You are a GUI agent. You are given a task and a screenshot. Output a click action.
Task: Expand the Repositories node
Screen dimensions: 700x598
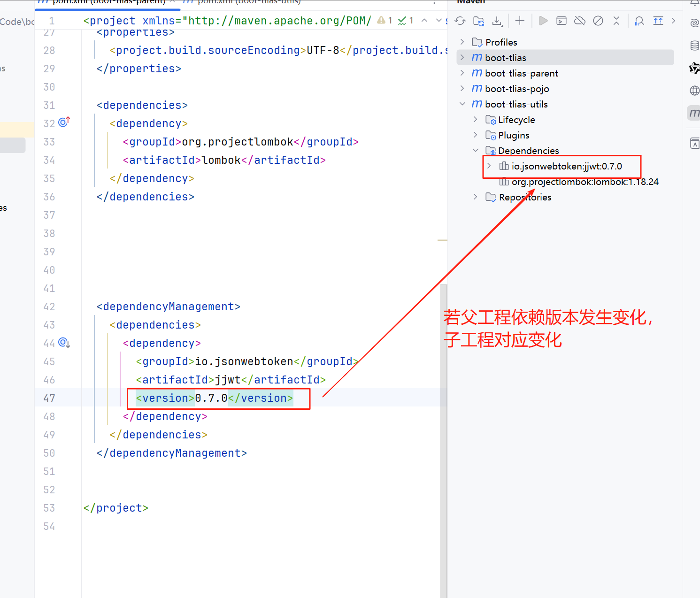click(476, 197)
